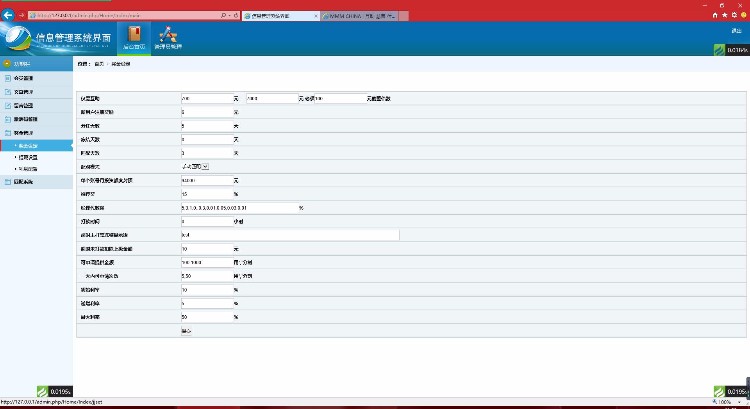The width and height of the screenshot is (750, 409).
Task: Click the input field containing 5.50
Action: pyautogui.click(x=207, y=276)
